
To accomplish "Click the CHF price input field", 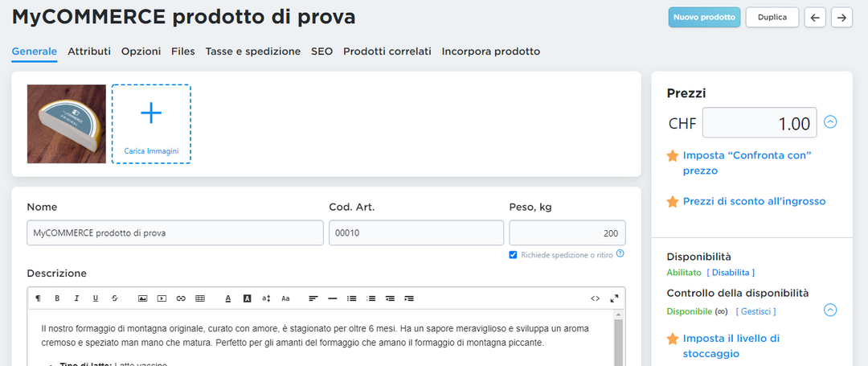I will click(x=759, y=122).
